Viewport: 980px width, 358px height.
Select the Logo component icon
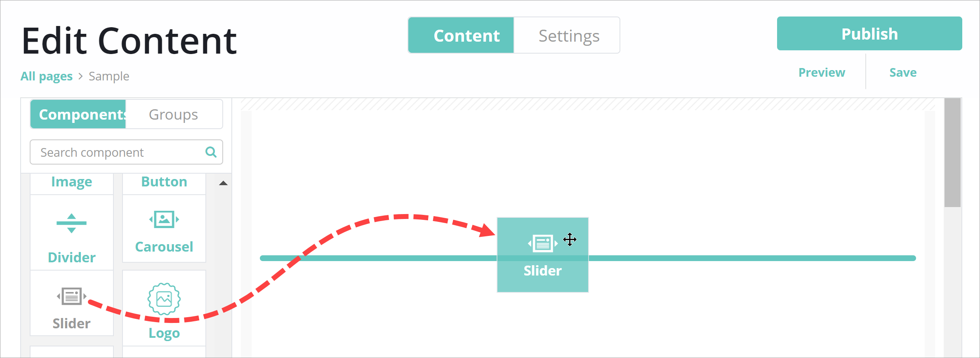coord(164,299)
